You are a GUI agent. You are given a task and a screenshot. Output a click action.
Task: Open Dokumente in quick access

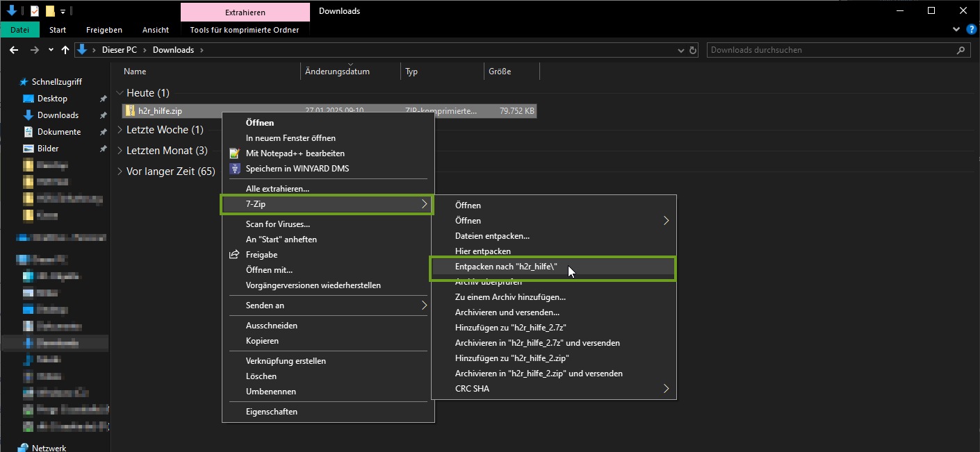[x=58, y=132]
